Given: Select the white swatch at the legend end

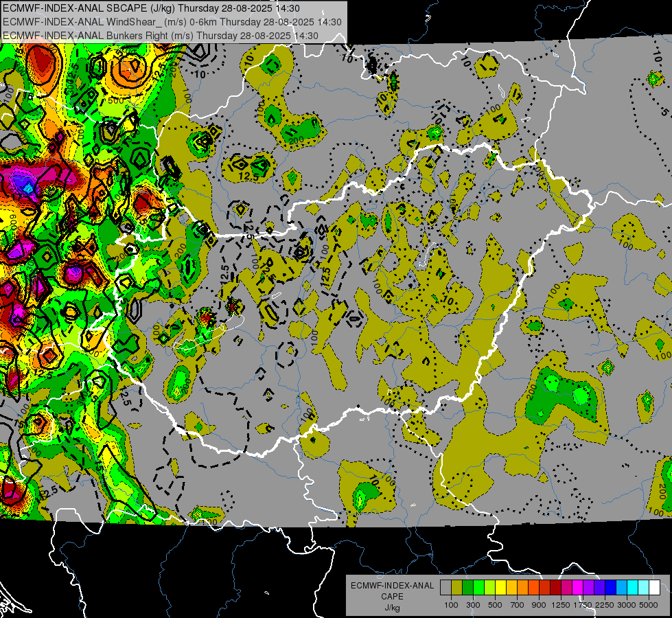Looking at the screenshot, I should pyautogui.click(x=654, y=587).
